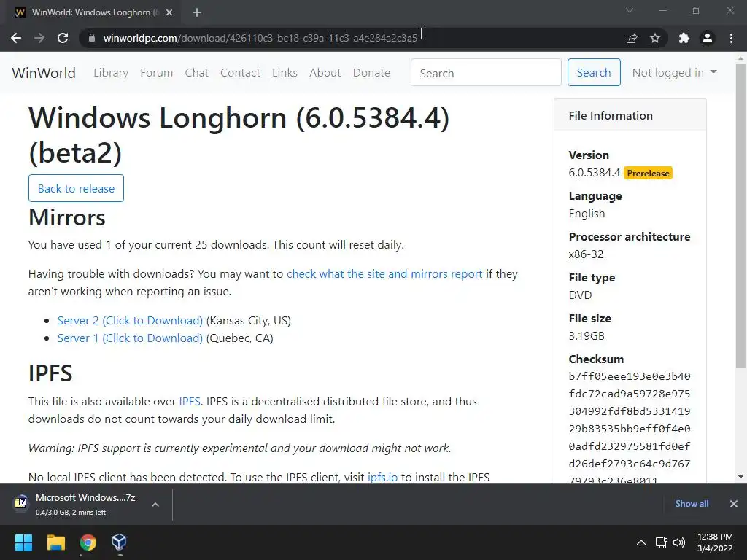
Task: Click the address bar URL
Action: coord(260,38)
